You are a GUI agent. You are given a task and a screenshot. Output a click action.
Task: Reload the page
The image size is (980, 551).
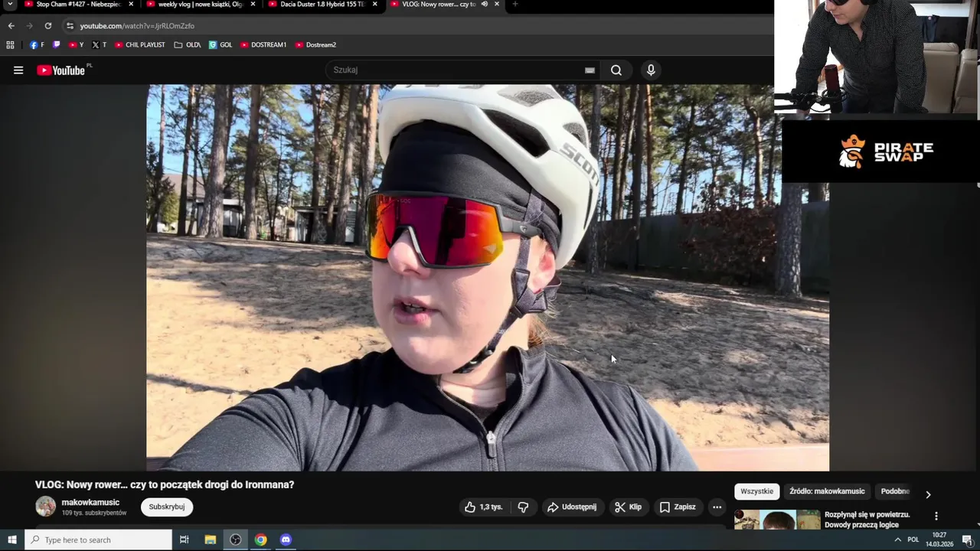coord(47,26)
